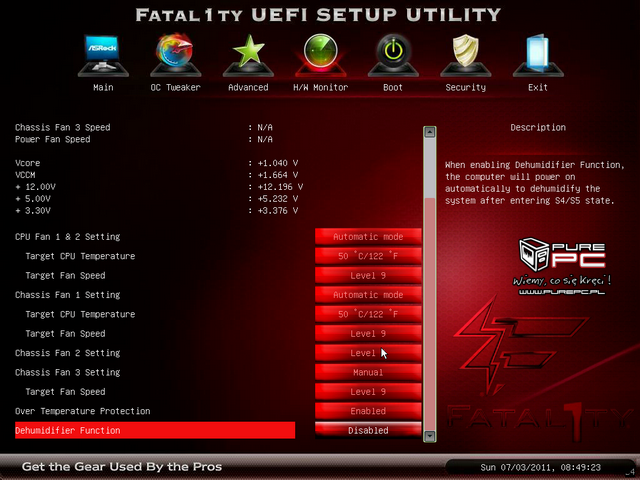Click the scrollbar down arrow

pyautogui.click(x=429, y=436)
